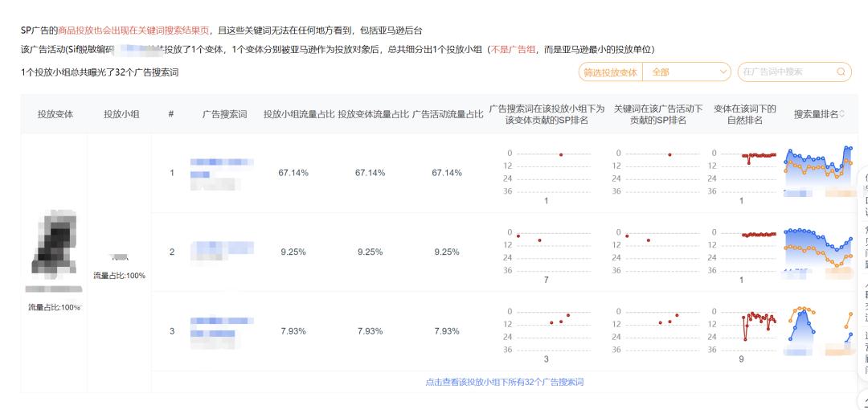Image resolution: width=868 pixels, height=410 pixels.
Task: Sort by the 搜索量排名 column arrows
Action: 842,114
